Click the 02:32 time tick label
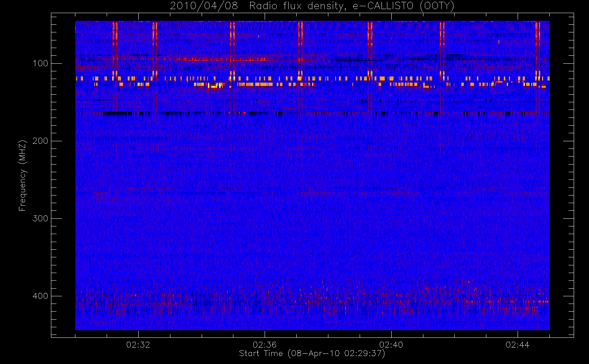The height and width of the screenshot is (364, 589). [x=138, y=345]
